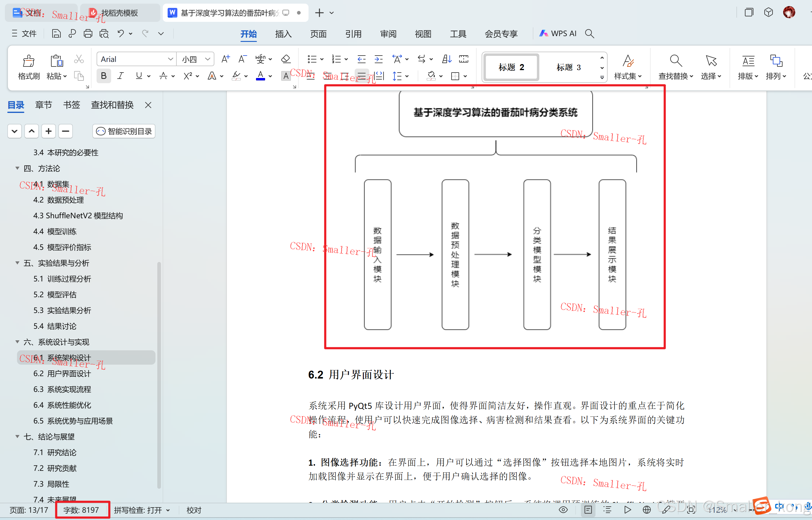Open WPS AI assistant
812x520 pixels.
click(x=558, y=33)
